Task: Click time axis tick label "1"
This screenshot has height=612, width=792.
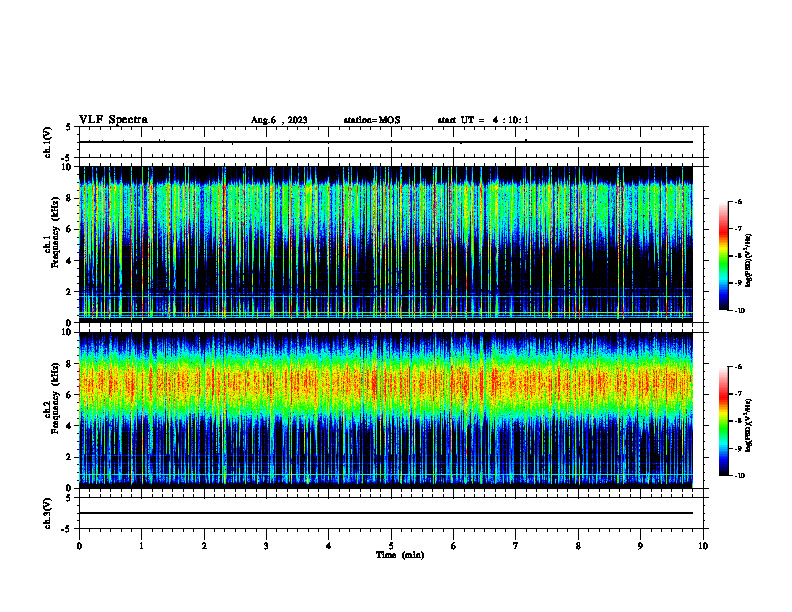Action: 141,546
